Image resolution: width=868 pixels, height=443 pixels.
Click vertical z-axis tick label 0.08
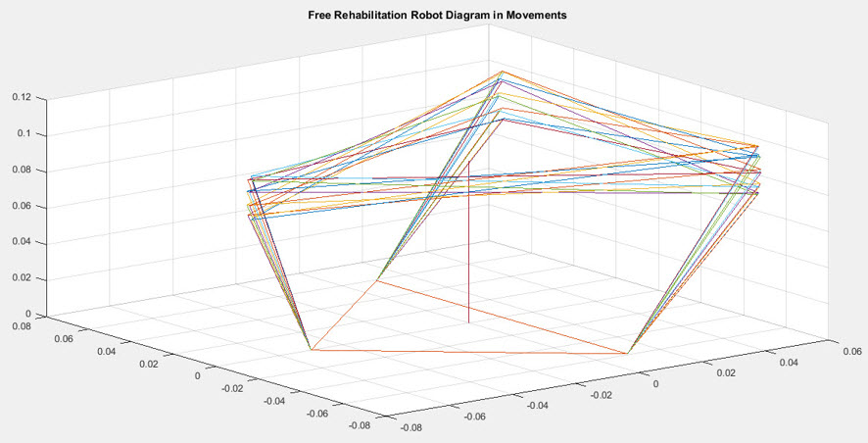[23, 171]
